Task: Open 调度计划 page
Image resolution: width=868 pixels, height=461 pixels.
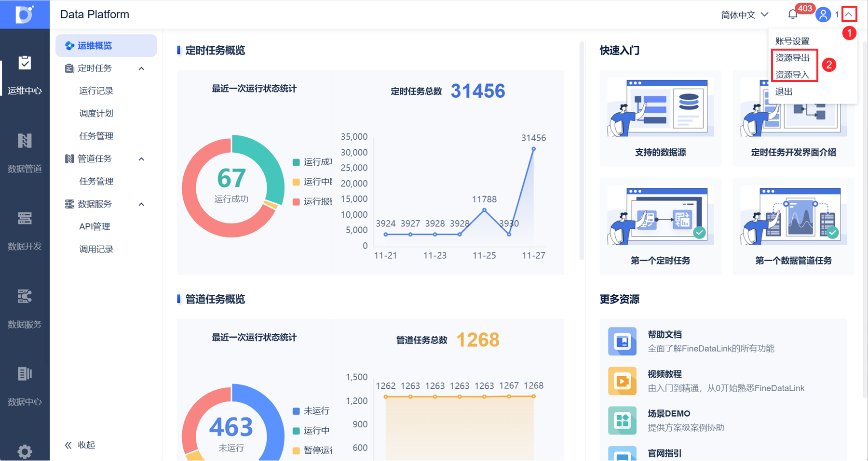Action: (x=96, y=114)
